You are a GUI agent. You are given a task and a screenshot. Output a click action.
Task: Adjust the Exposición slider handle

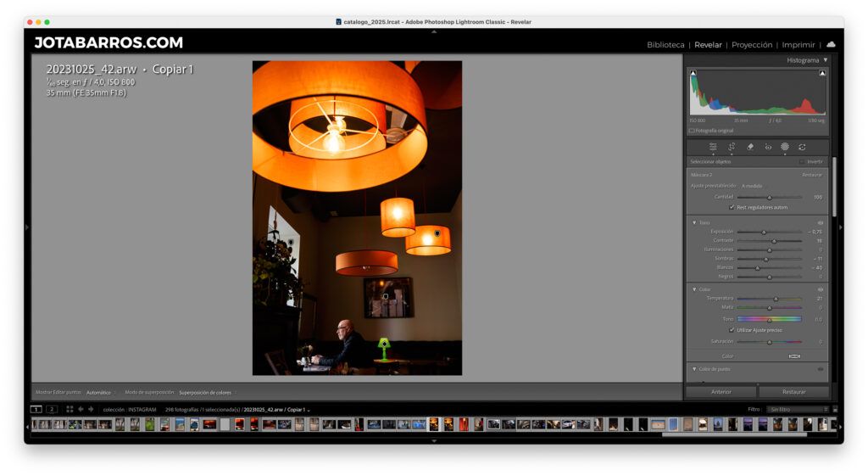point(764,232)
